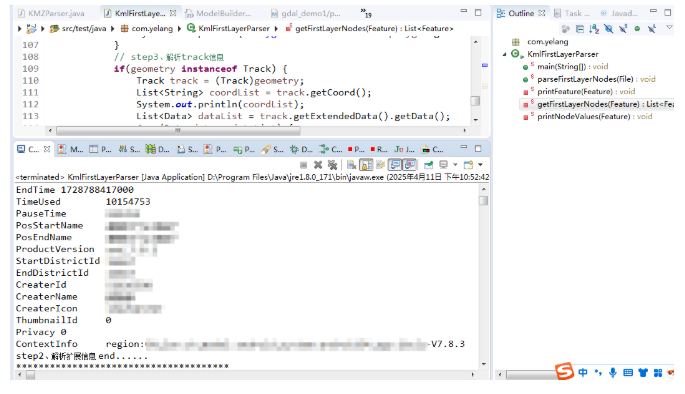Collapse KmlFirstLayerParser node in Outline

(x=505, y=54)
